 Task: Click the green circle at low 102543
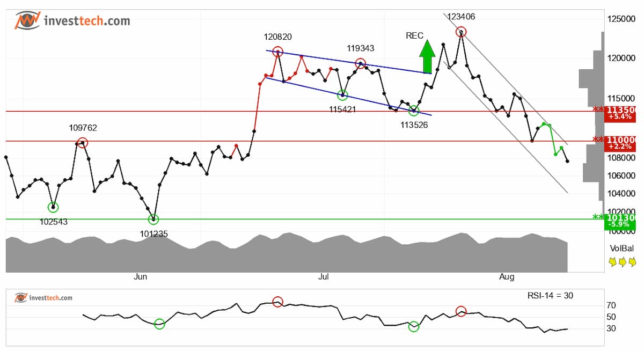53,207
